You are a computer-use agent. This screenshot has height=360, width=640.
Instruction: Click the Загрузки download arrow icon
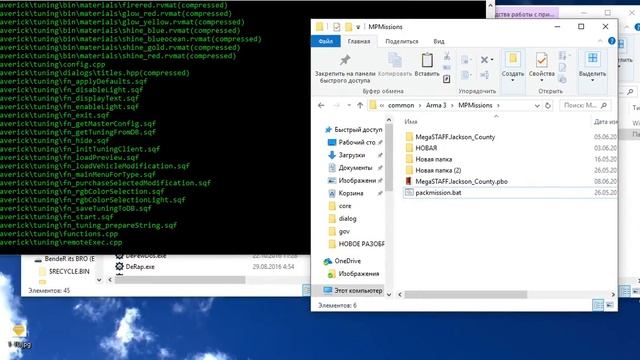coord(332,155)
